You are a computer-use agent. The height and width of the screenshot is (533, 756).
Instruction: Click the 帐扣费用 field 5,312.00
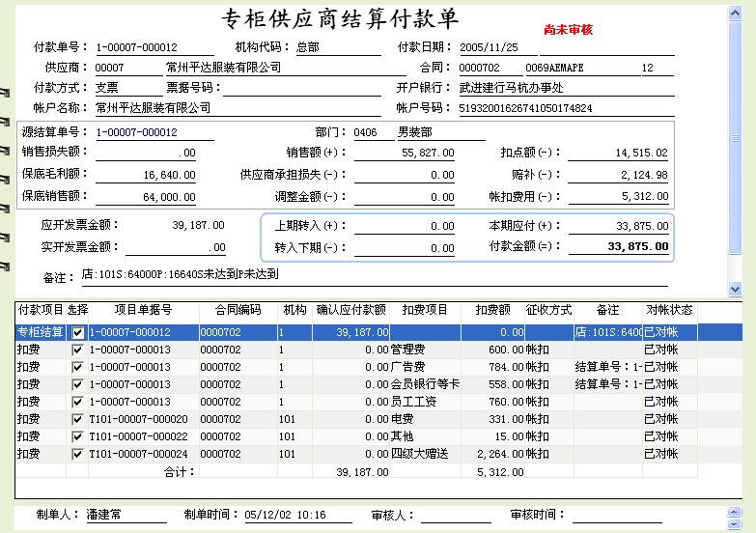click(618, 196)
